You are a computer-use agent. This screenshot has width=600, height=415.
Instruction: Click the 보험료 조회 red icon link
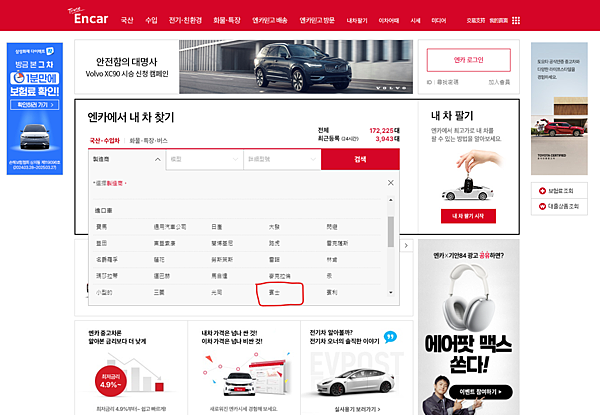coord(559,190)
